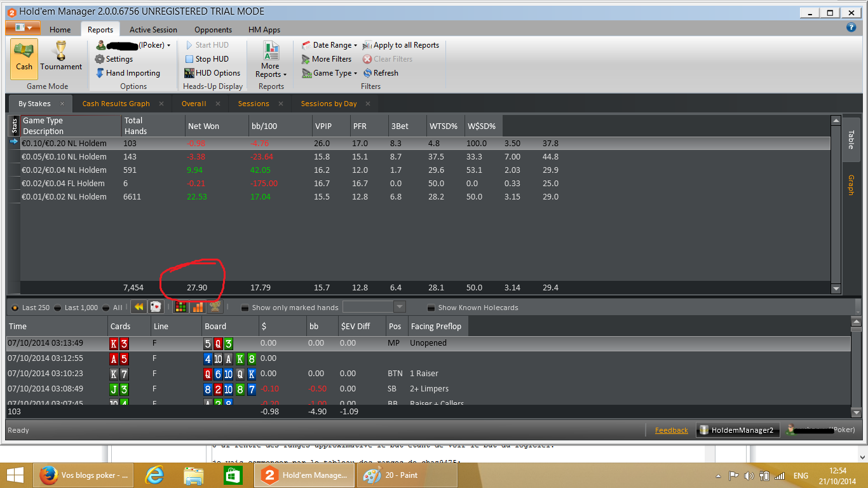868x488 pixels.
Task: Switch to the Table side view
Action: click(x=851, y=140)
